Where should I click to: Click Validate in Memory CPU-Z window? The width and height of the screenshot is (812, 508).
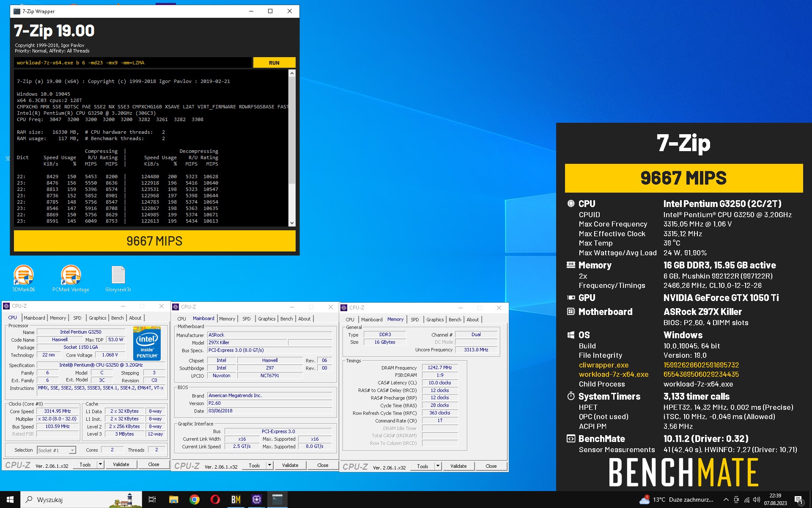pyautogui.click(x=458, y=466)
